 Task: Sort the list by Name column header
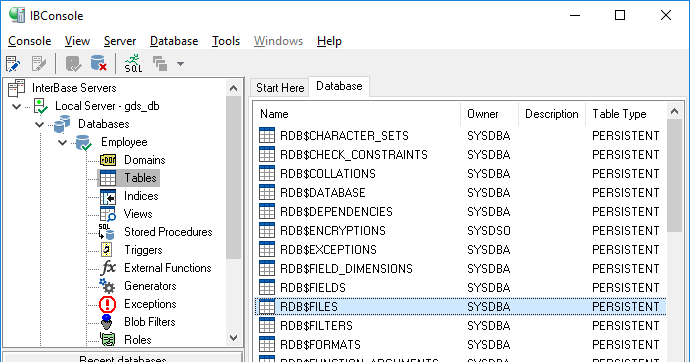[x=357, y=114]
